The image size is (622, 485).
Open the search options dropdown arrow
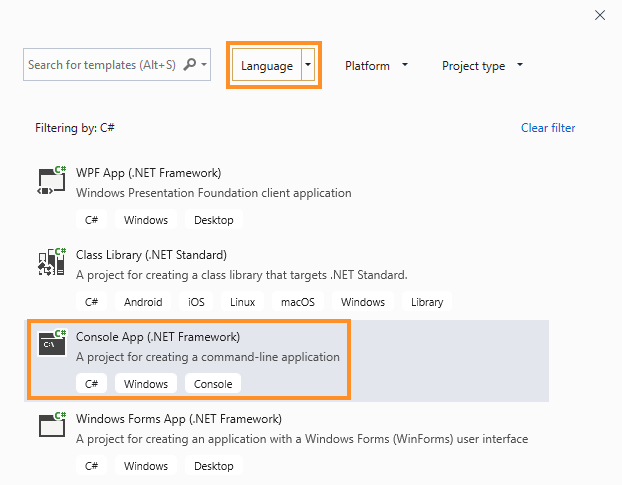[204, 64]
